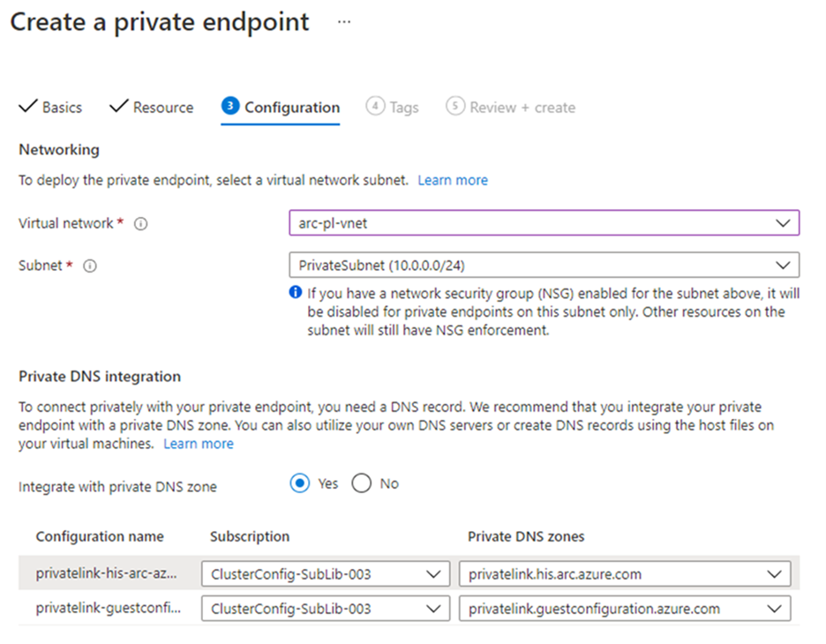The image size is (826, 644).
Task: Open Subscription dropdown for privatelink-his-arc row
Action: pos(324,574)
